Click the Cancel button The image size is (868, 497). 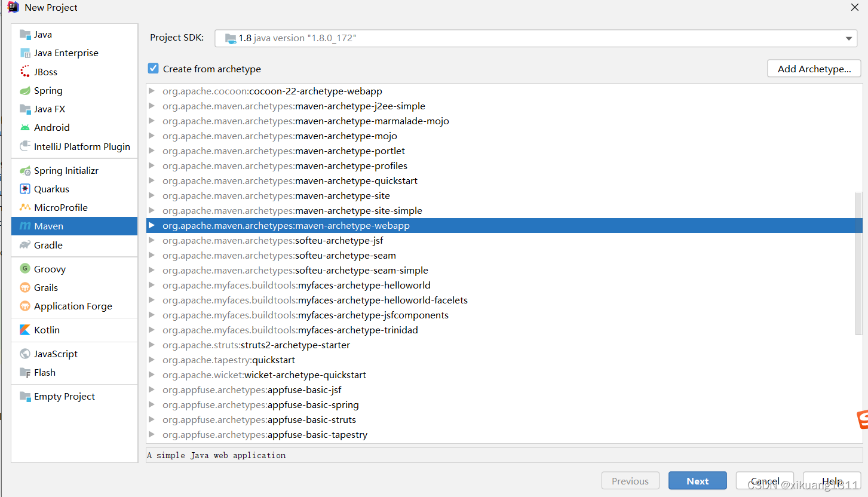pos(765,481)
